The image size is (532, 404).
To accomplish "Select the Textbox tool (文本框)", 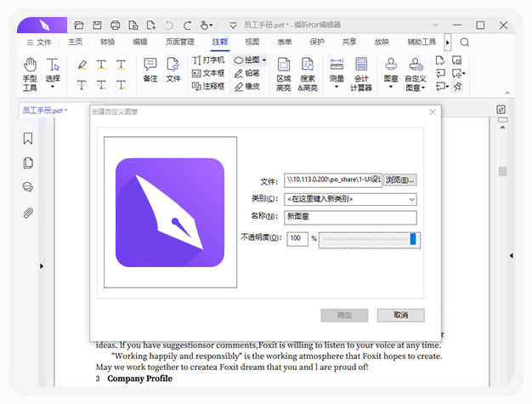I will (x=208, y=73).
